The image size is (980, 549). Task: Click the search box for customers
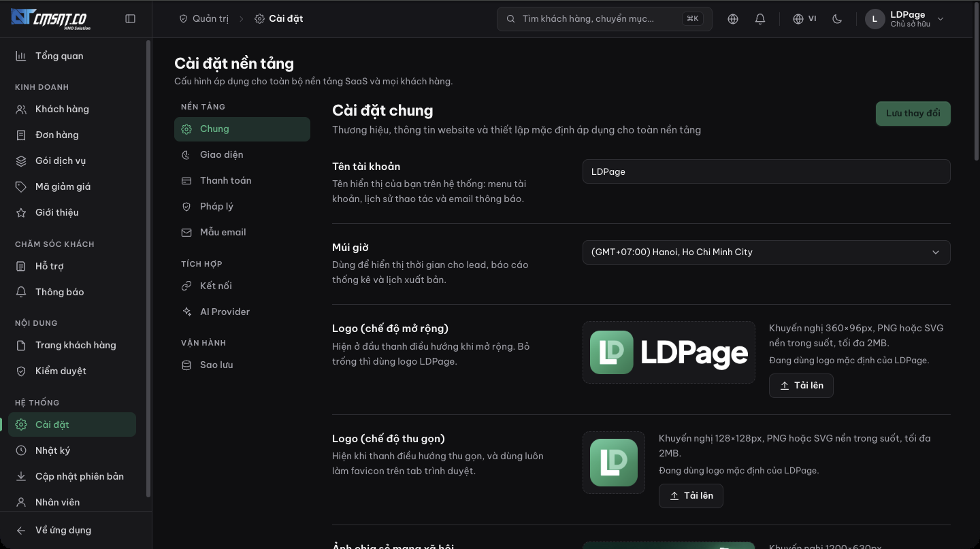click(x=604, y=19)
